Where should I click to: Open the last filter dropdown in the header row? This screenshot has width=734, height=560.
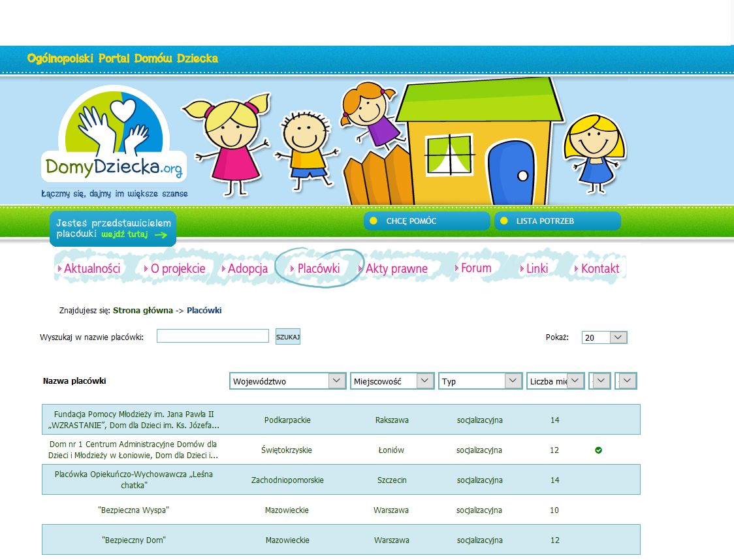pos(626,381)
